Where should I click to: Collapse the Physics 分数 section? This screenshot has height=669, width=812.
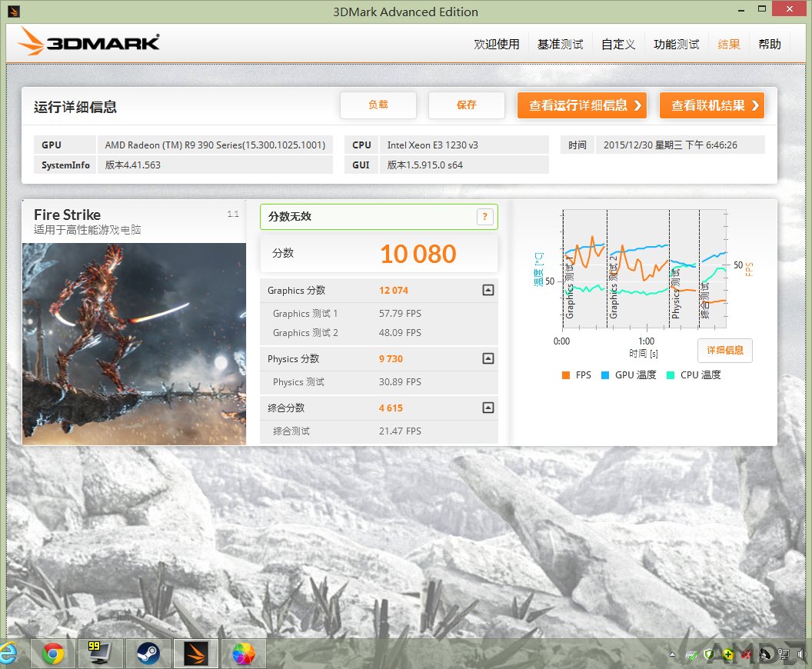488,358
